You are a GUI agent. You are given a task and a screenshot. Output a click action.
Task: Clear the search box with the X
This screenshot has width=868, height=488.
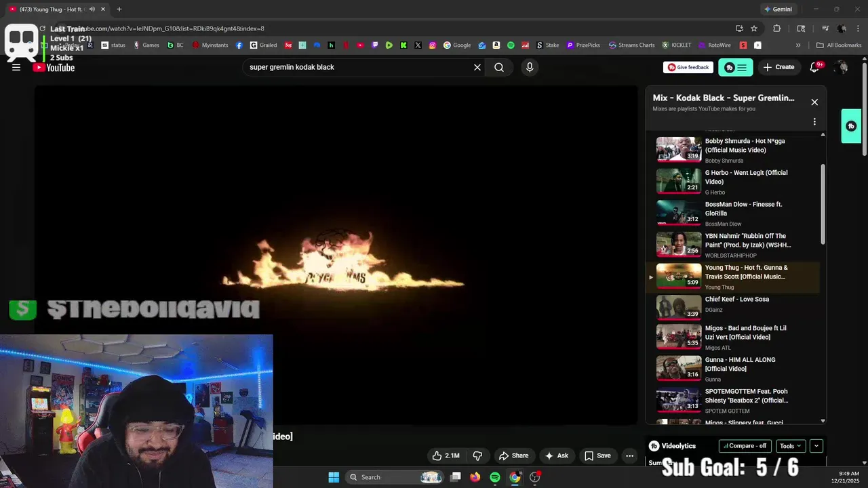(x=477, y=67)
